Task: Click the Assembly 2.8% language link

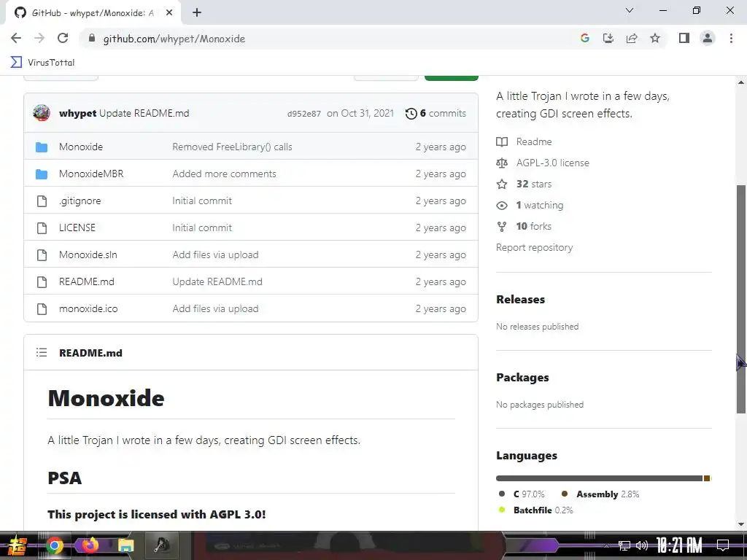Action: tap(600, 494)
